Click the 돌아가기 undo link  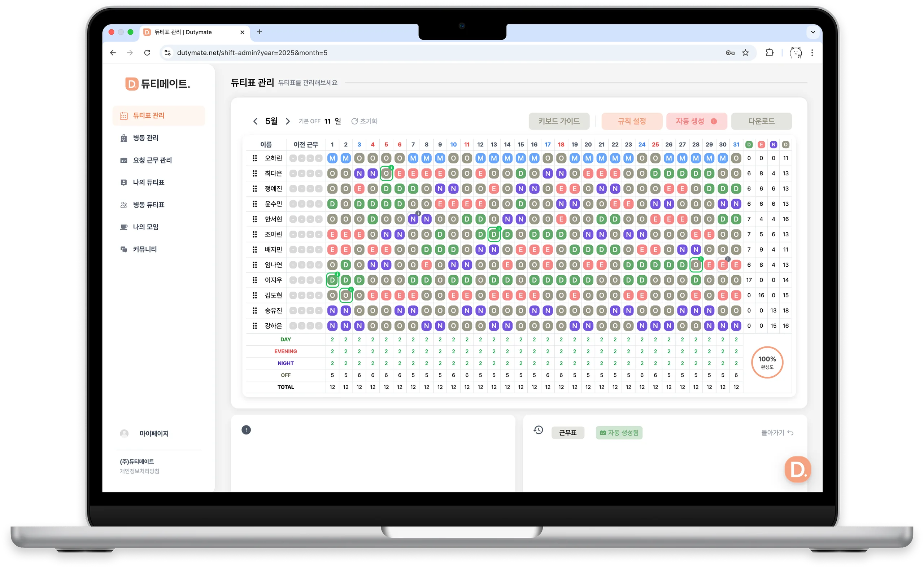click(777, 433)
